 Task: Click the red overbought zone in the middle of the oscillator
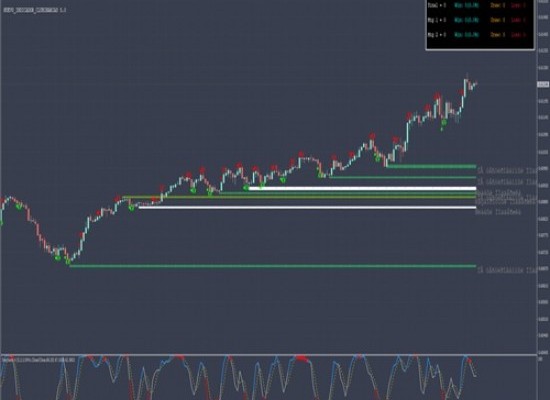pos(301,358)
